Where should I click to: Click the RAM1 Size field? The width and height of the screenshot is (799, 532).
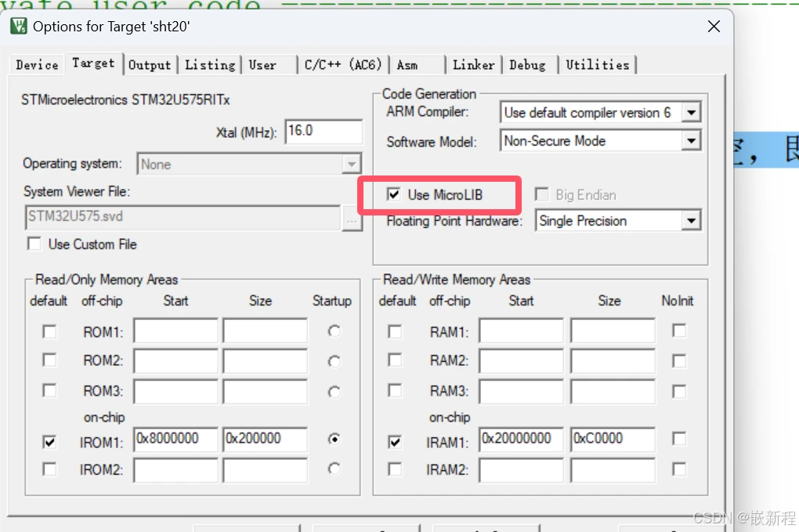613,331
